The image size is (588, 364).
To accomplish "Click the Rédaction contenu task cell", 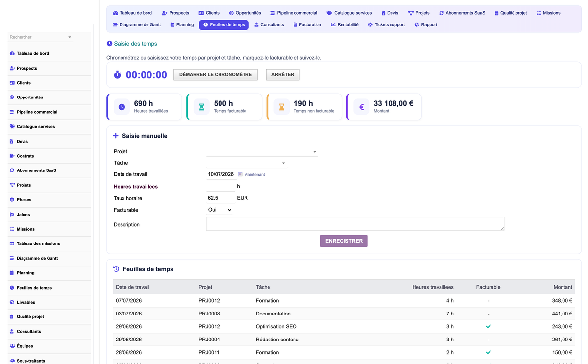I will (277, 340).
